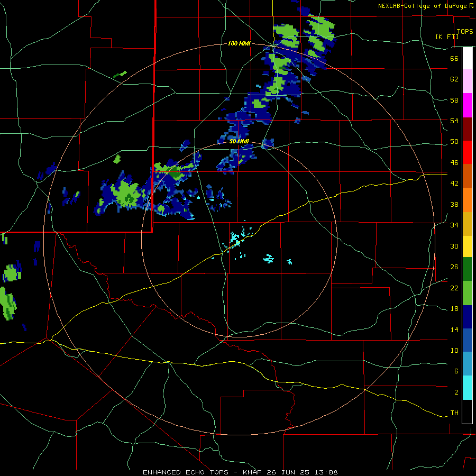Click the dark green 30 kft swatch

pyautogui.click(x=467, y=269)
